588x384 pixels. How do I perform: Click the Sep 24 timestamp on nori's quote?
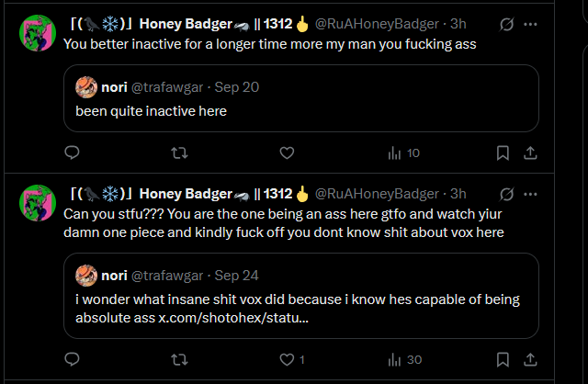coord(236,275)
